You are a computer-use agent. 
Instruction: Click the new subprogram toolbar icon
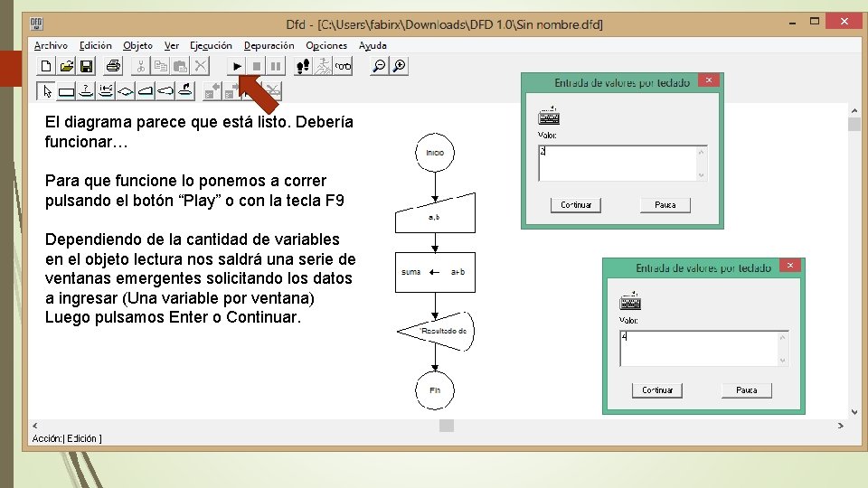(212, 91)
